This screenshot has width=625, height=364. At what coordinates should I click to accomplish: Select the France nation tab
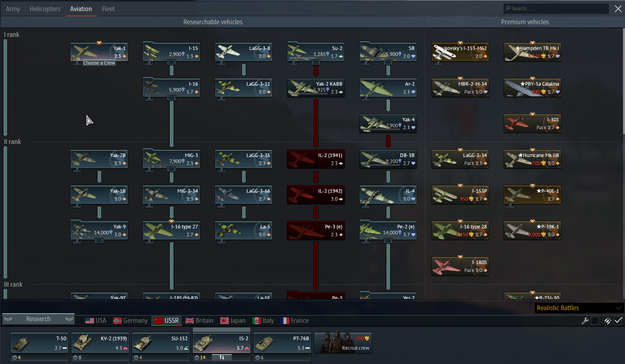click(295, 321)
